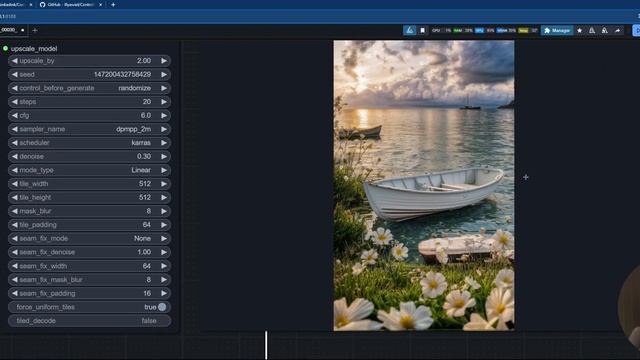Viewport: 640px width, 360px height.
Task: Increase tile_padding with right arrow
Action: (x=164, y=225)
